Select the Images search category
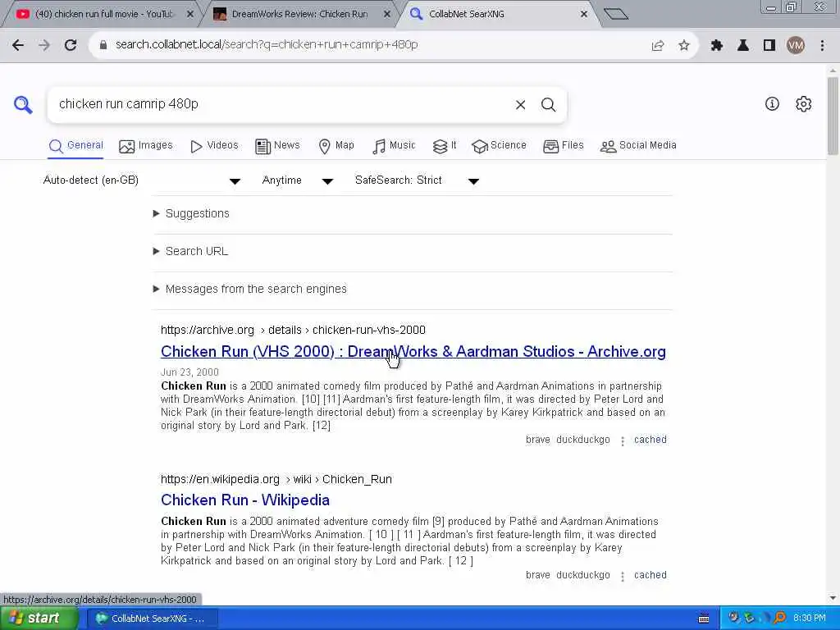Image resolution: width=840 pixels, height=630 pixels. coord(146,146)
